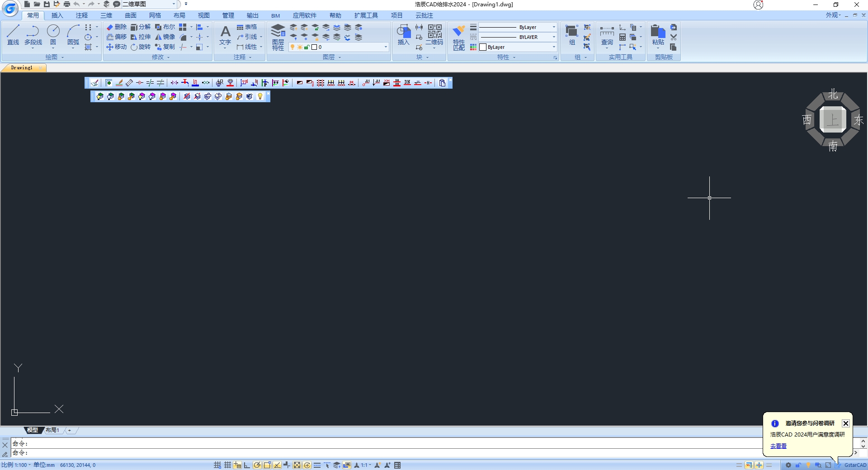Image resolution: width=868 pixels, height=470 pixels.
Task: Click the 删除 (Erase) tool
Action: [x=117, y=27]
